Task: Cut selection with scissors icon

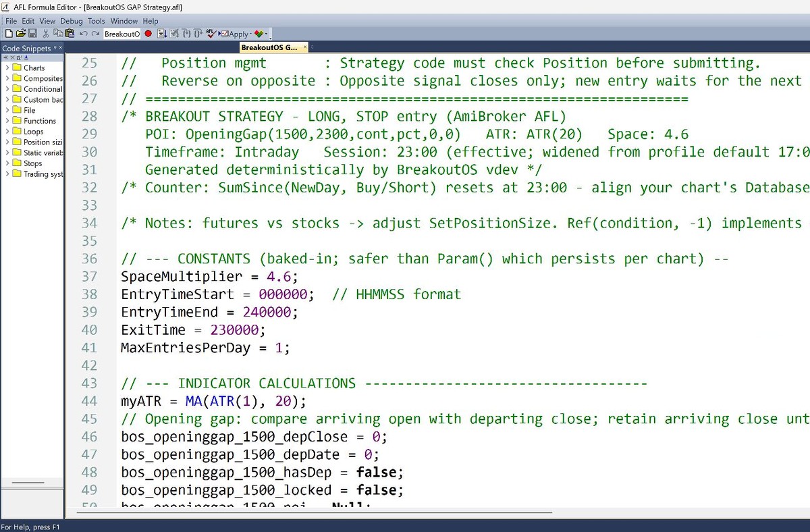Action: pos(46,33)
